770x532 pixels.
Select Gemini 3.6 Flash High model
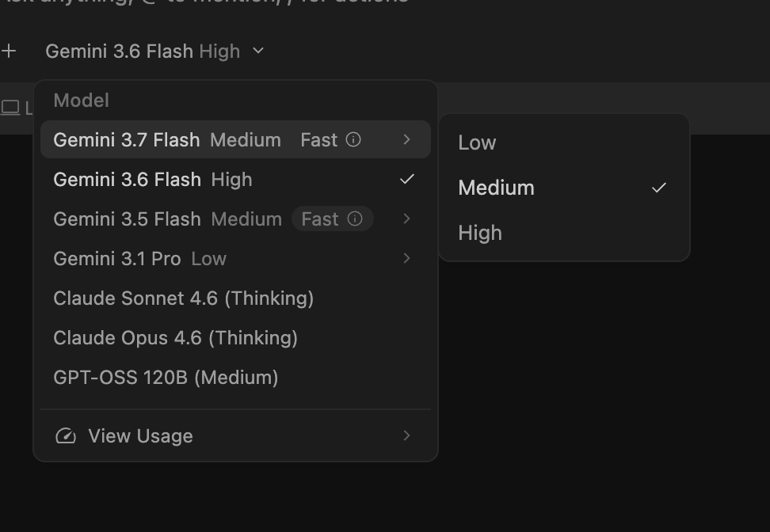236,180
